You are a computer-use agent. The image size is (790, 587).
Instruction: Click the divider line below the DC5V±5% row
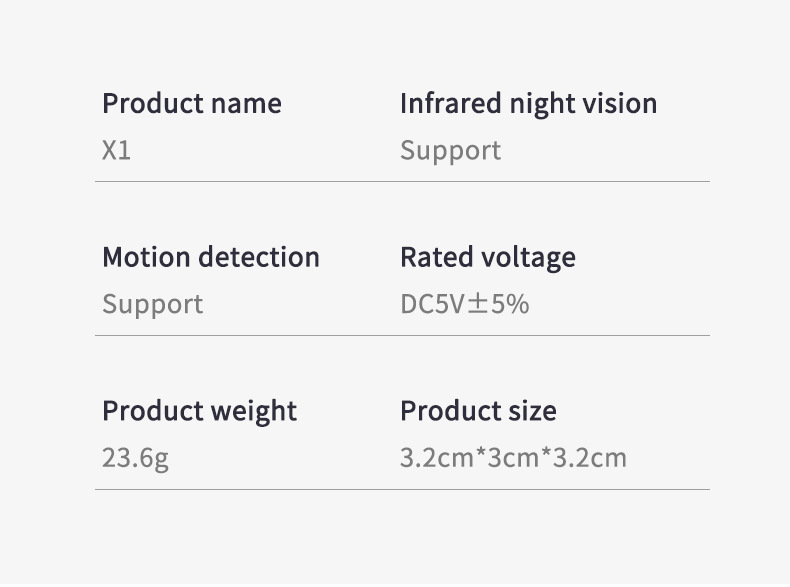(x=402, y=335)
